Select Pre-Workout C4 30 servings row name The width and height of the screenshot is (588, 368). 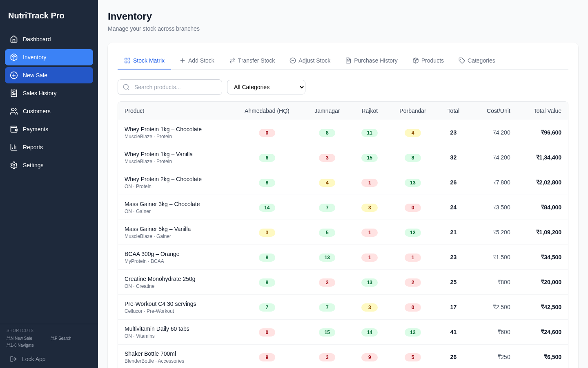click(160, 304)
